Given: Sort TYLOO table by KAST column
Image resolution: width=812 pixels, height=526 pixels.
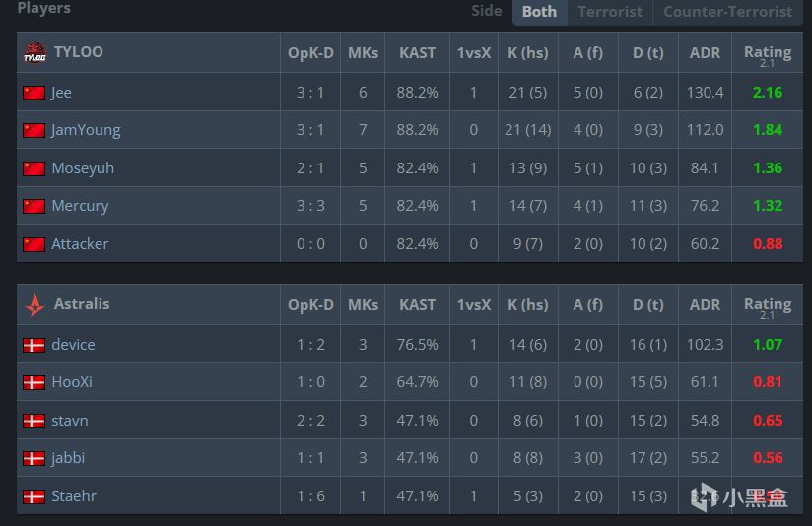Looking at the screenshot, I should [x=417, y=52].
